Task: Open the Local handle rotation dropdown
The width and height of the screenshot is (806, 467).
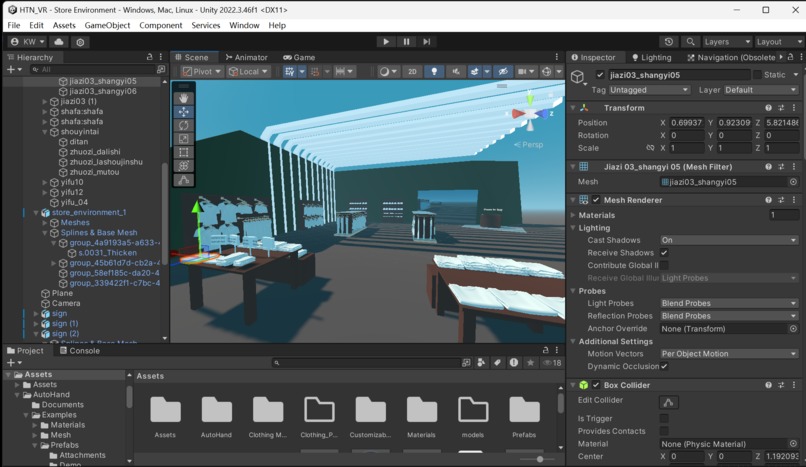Action: click(x=249, y=71)
